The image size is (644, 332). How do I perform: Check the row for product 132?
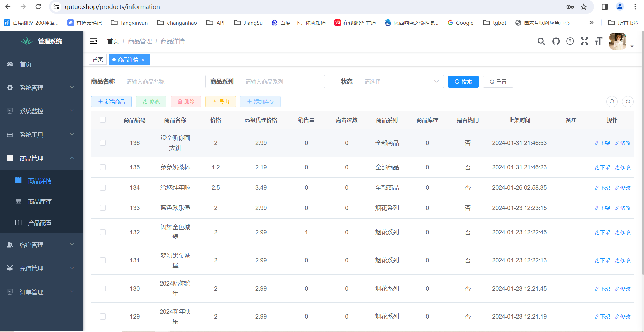[103, 232]
